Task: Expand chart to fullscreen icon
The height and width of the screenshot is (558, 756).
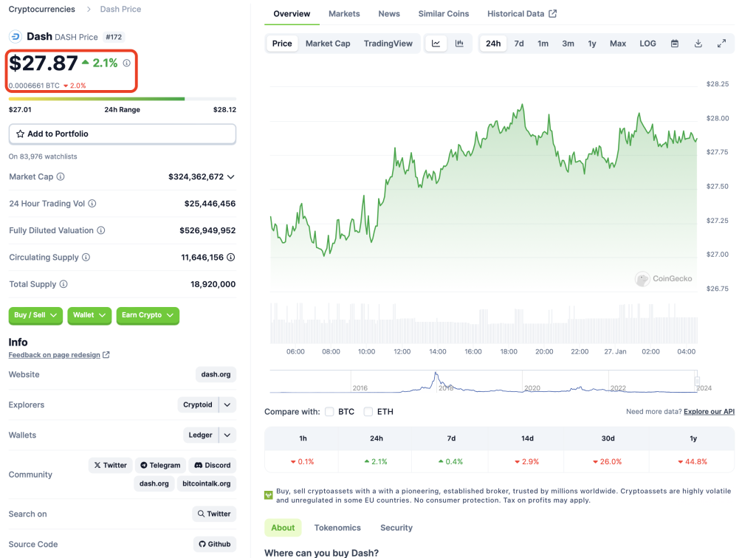Action: pos(722,44)
